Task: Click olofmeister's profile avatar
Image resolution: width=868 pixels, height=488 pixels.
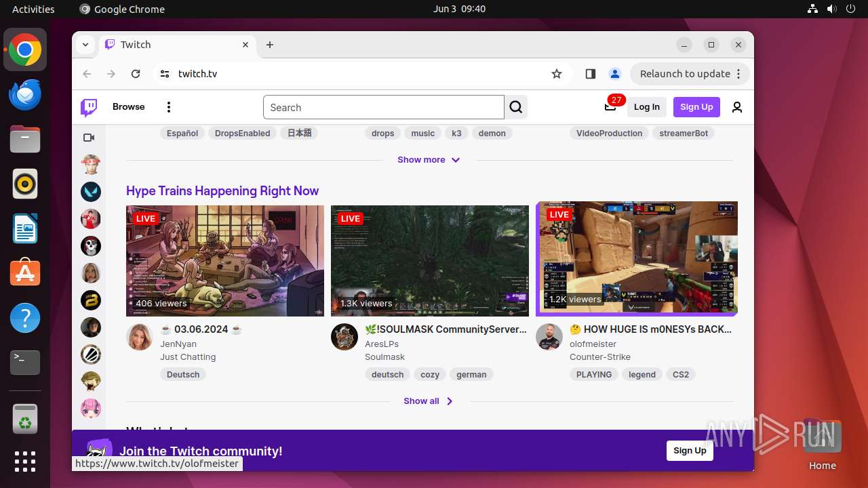Action: [549, 337]
